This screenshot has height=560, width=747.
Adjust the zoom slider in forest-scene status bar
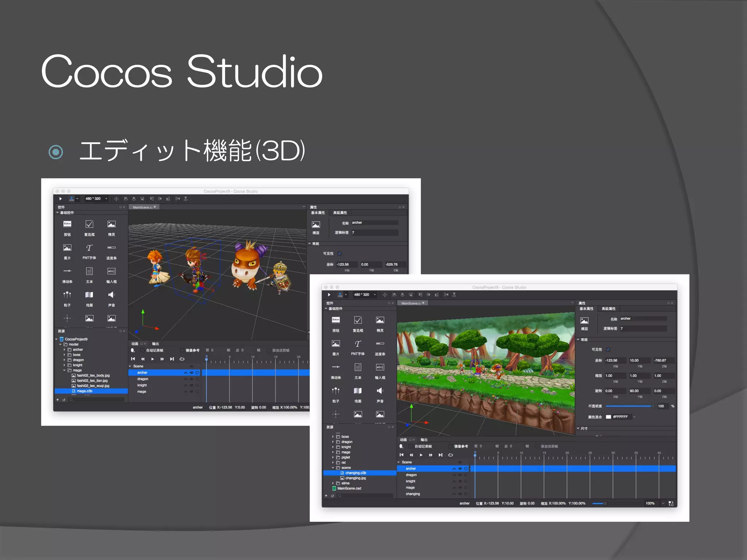pos(617,503)
